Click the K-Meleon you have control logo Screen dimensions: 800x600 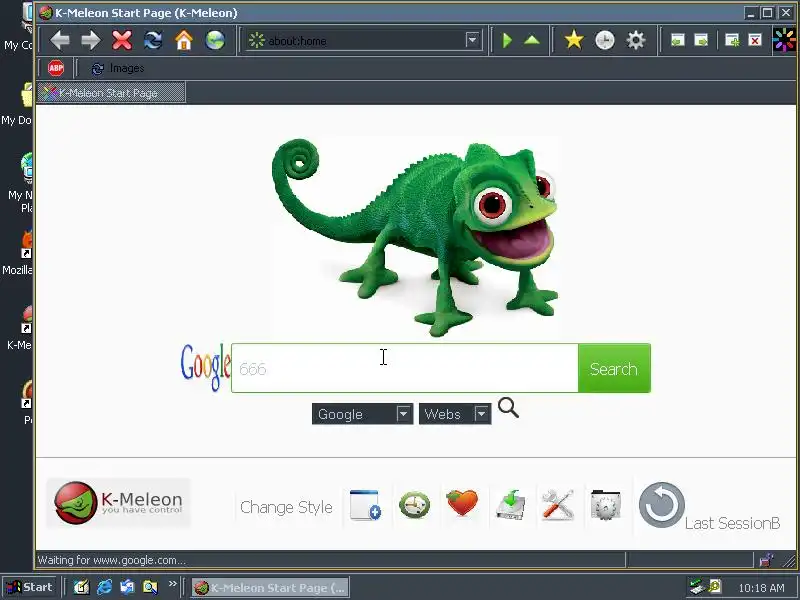(x=118, y=503)
